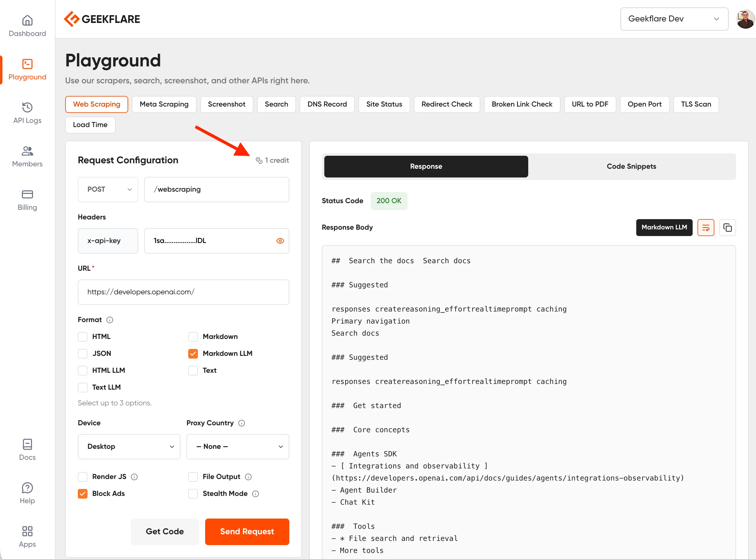Reveal the API key with eye icon
The image size is (756, 559).
click(x=280, y=241)
